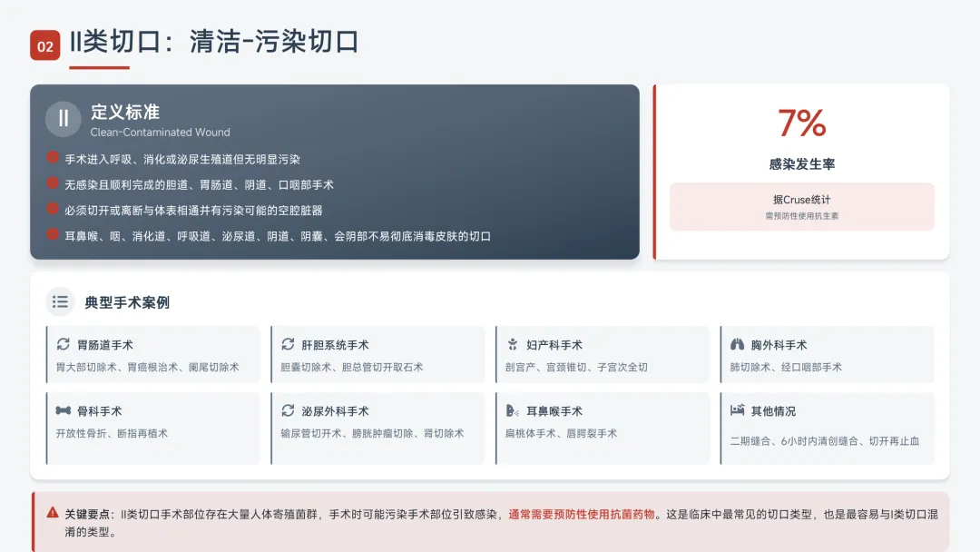
Task: Click the 据Cruse统计 pink box
Action: (x=802, y=207)
